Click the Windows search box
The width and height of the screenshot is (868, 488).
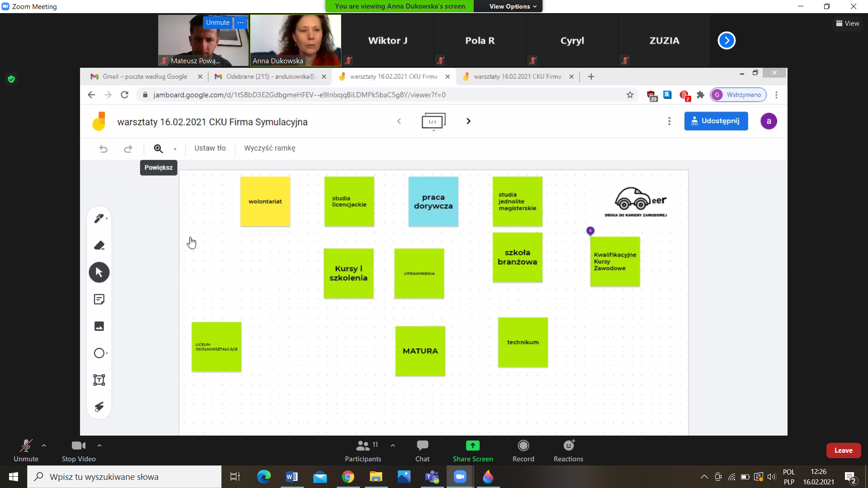(x=124, y=477)
